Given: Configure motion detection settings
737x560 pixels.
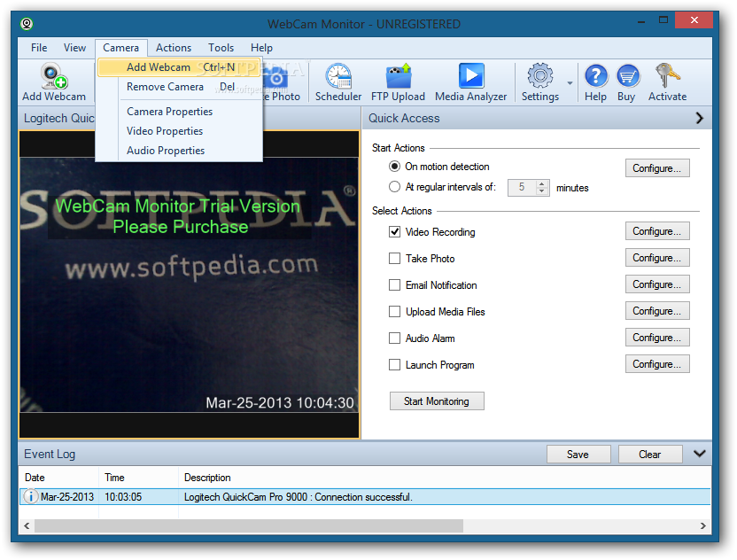Looking at the screenshot, I should tap(657, 168).
